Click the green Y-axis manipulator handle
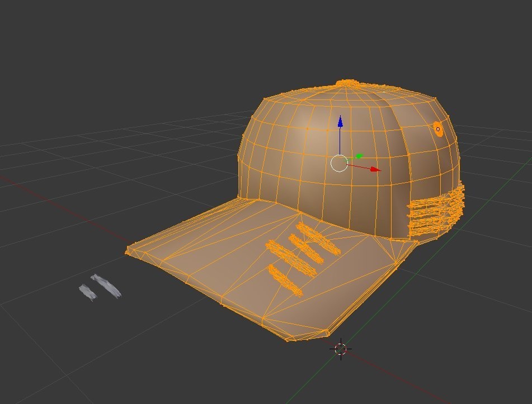The width and height of the screenshot is (532, 404). tap(359, 156)
